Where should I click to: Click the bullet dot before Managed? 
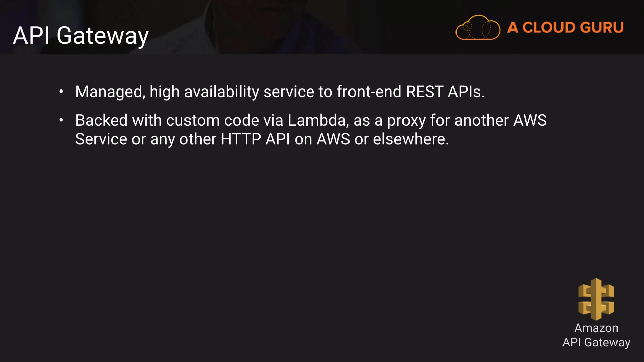61,92
